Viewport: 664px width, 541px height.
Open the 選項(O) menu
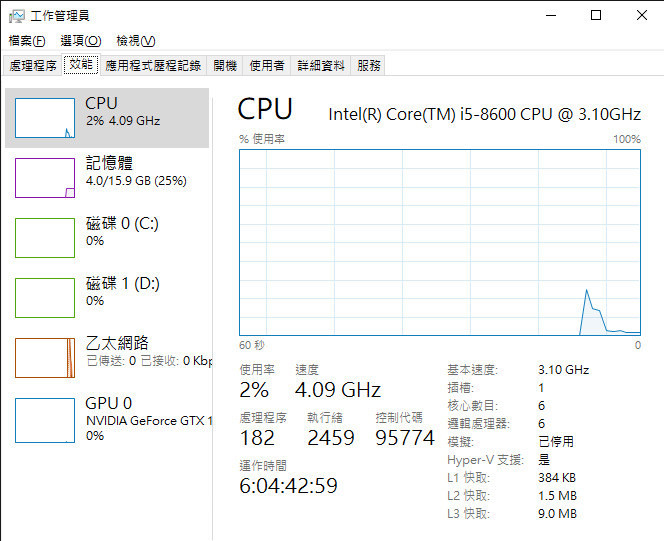click(x=80, y=41)
